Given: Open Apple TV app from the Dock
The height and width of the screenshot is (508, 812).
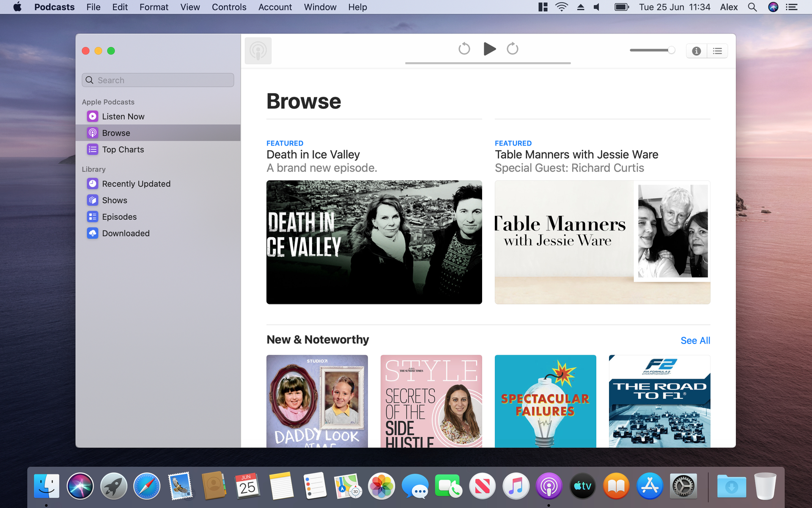Looking at the screenshot, I should coord(582,486).
